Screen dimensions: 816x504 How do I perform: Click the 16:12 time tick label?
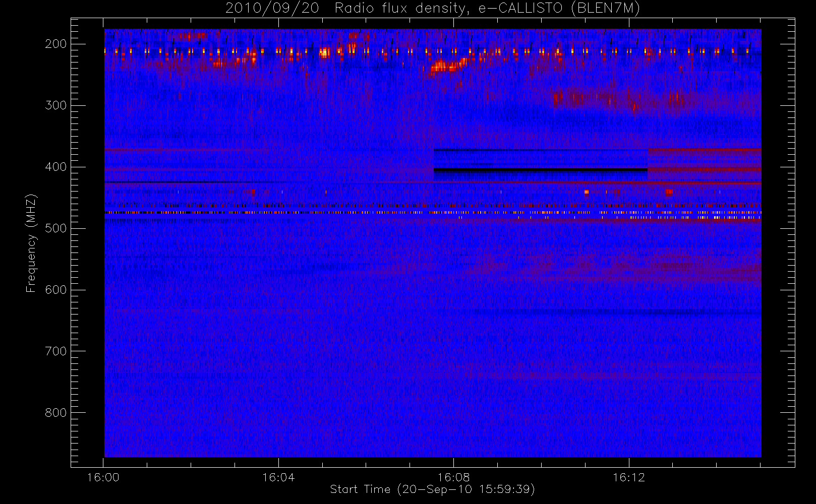click(x=629, y=477)
